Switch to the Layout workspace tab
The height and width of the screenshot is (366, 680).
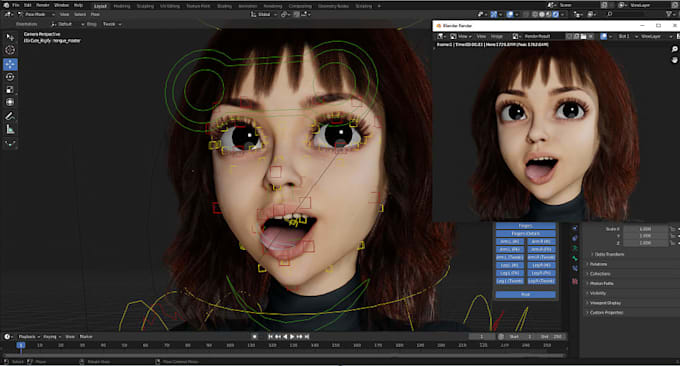click(x=100, y=6)
